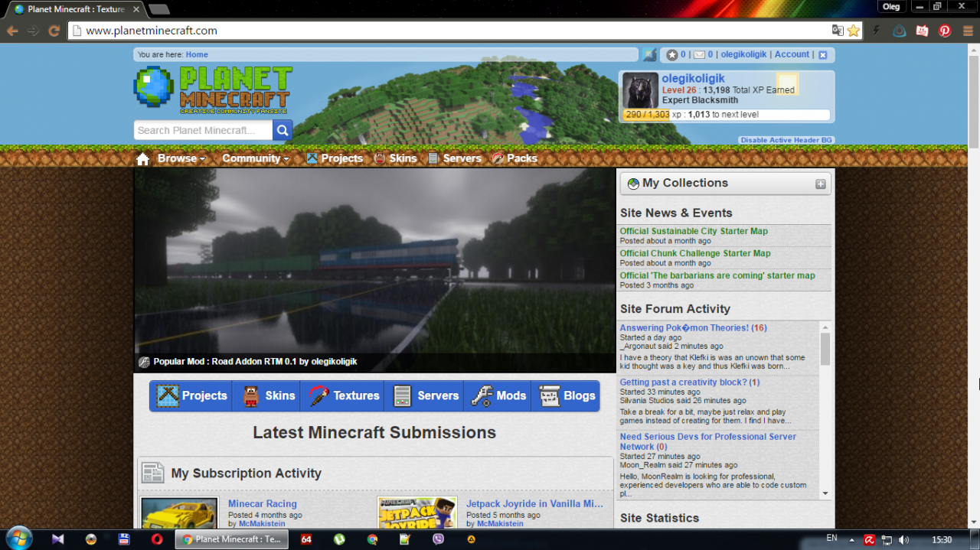Click the browser address bar URL
980x550 pixels.
[x=151, y=31]
